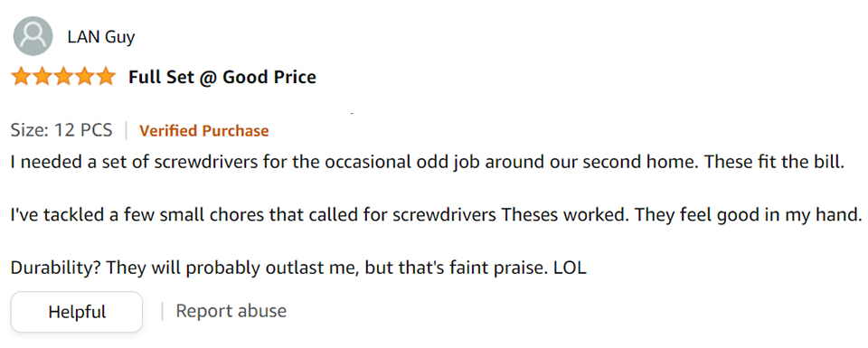Click the sentence 'They feel good in my hand.'
Screen dimensions: 868x348
[x=749, y=216]
